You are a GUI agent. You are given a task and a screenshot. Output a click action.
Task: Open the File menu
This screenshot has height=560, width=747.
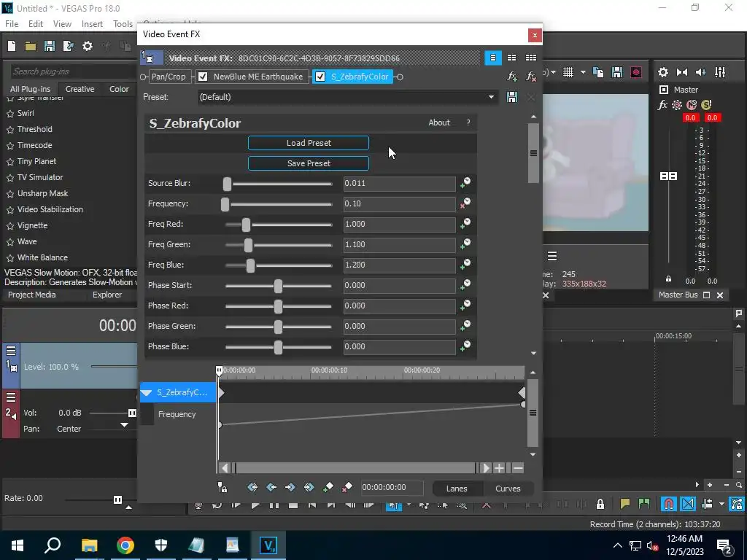coord(12,23)
